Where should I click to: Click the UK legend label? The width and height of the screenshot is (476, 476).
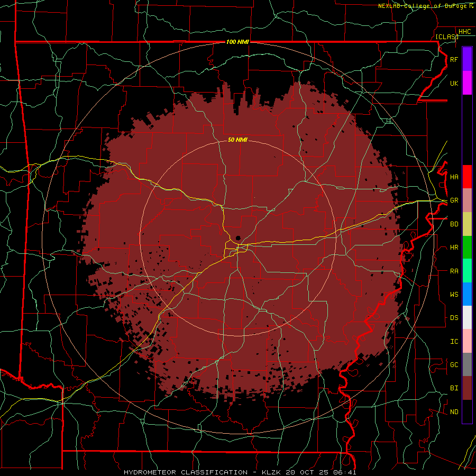[454, 83]
